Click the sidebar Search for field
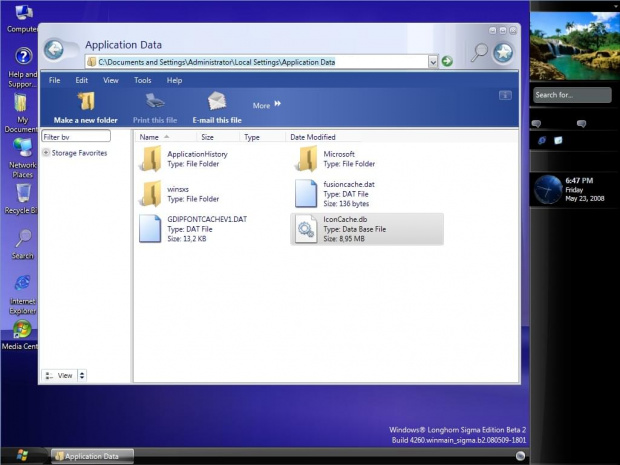The width and height of the screenshot is (620, 465). click(572, 95)
